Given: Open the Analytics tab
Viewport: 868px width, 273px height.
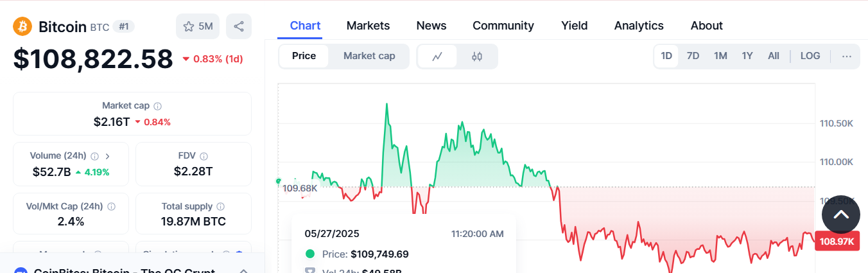Looking at the screenshot, I should (x=639, y=26).
